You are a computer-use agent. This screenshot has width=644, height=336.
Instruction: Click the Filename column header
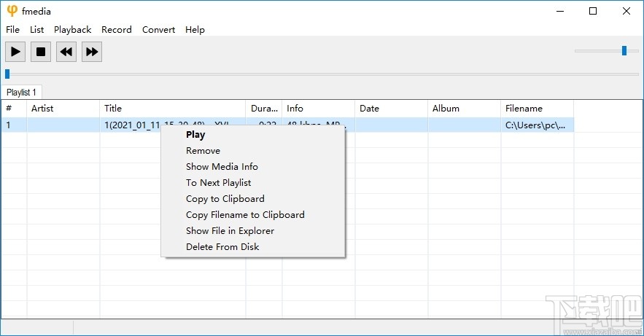click(524, 109)
